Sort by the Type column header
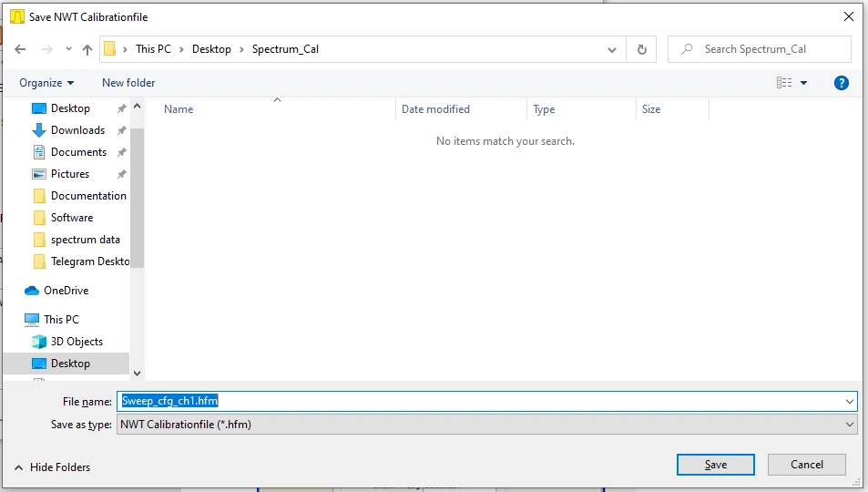 pyautogui.click(x=581, y=109)
